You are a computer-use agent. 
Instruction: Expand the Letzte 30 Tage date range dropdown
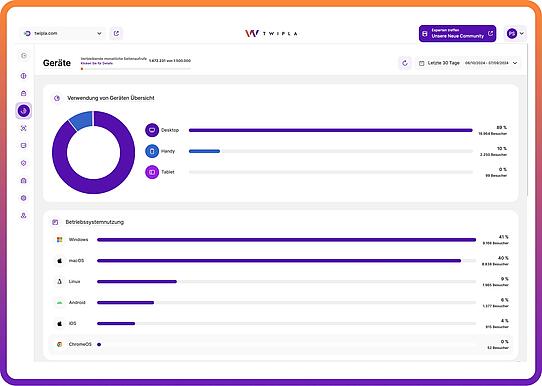click(x=468, y=63)
